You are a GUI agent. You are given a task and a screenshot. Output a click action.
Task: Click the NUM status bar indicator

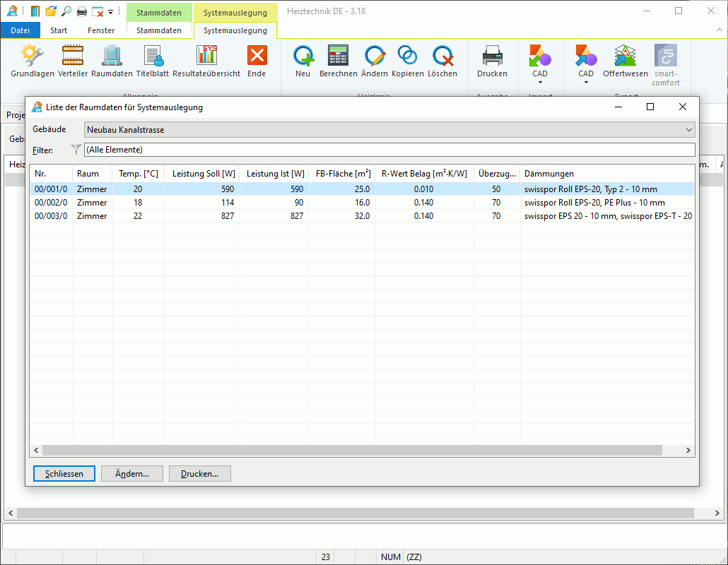click(390, 557)
